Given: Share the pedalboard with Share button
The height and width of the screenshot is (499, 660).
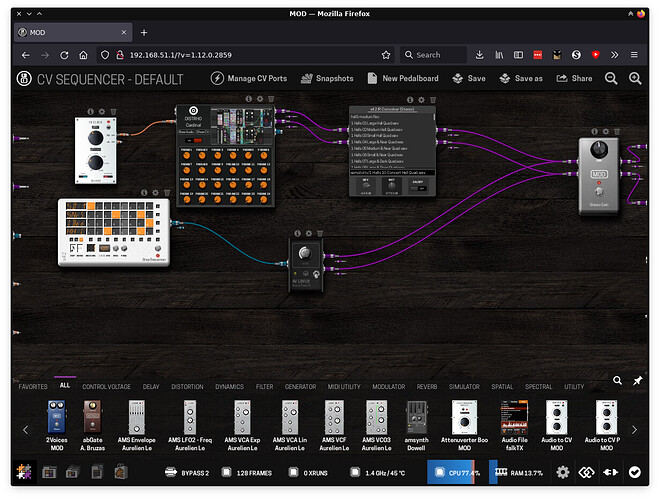Looking at the screenshot, I should 574,78.
